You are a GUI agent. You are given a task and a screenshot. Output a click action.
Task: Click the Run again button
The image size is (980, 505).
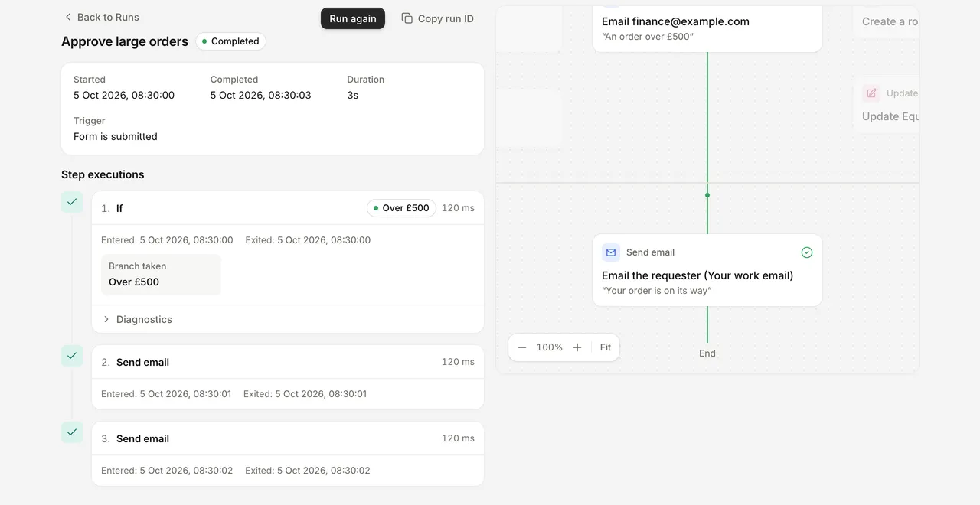point(353,18)
